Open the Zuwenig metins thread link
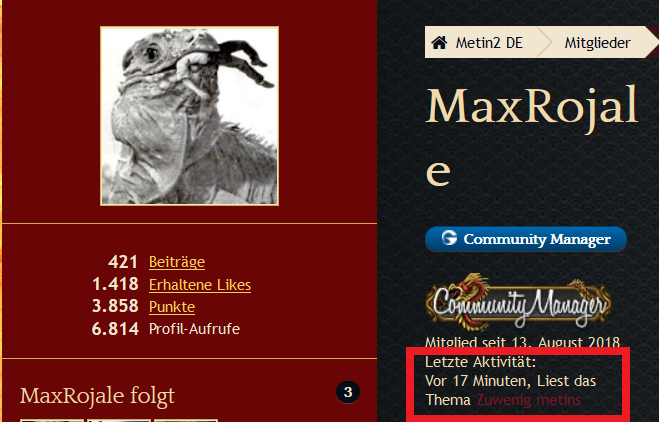The image size is (659, 422). click(x=529, y=400)
